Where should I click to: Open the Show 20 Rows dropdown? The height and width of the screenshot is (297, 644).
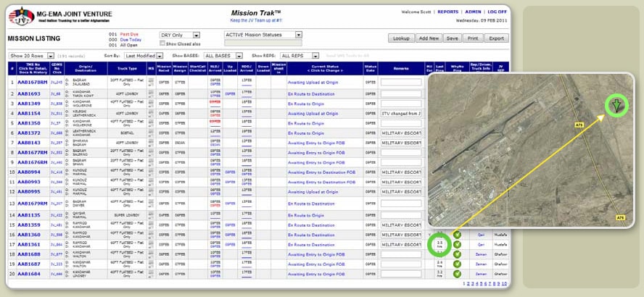pos(31,55)
